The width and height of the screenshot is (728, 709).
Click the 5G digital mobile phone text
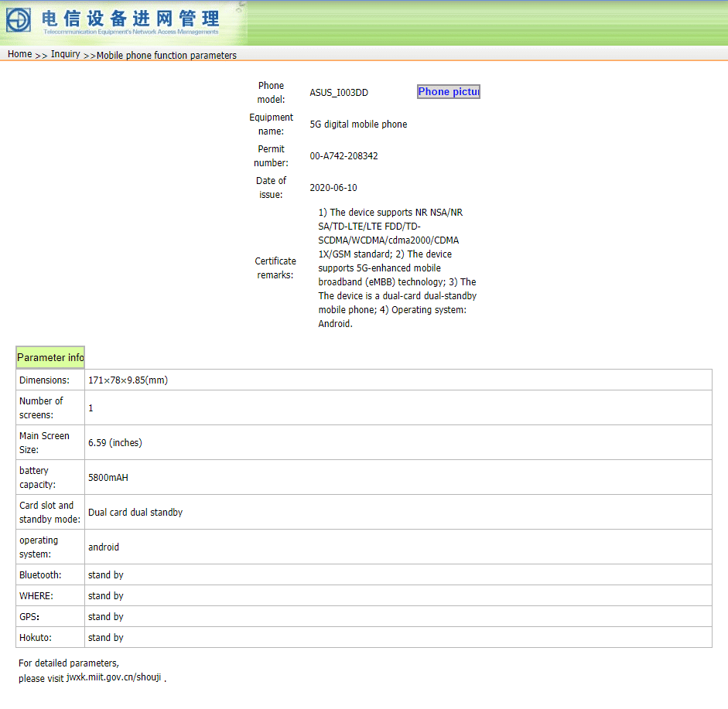tap(358, 124)
